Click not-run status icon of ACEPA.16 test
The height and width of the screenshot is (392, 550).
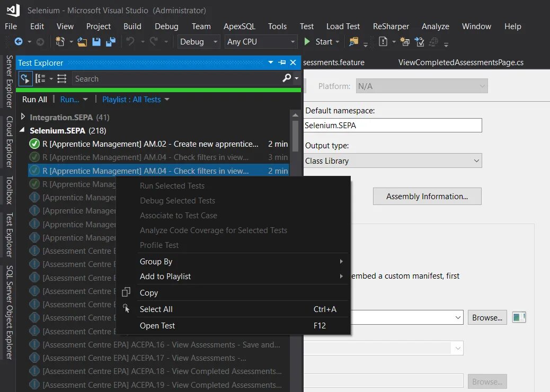[34, 344]
